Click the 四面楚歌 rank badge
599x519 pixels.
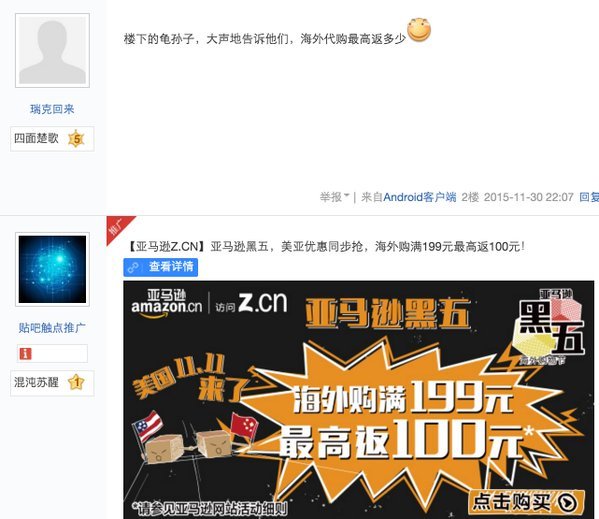point(52,139)
